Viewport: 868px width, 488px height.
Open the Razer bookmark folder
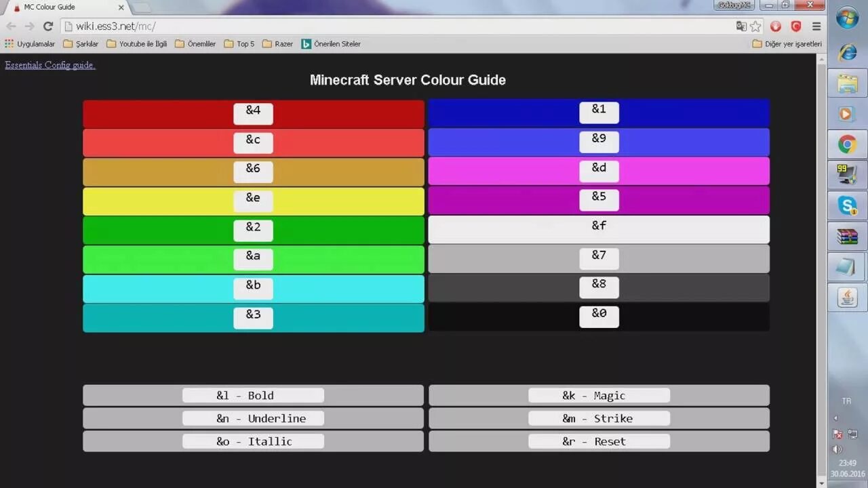(278, 44)
